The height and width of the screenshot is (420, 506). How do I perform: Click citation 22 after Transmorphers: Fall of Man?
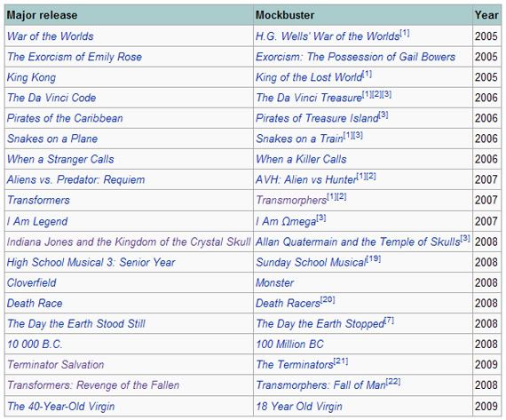click(393, 382)
